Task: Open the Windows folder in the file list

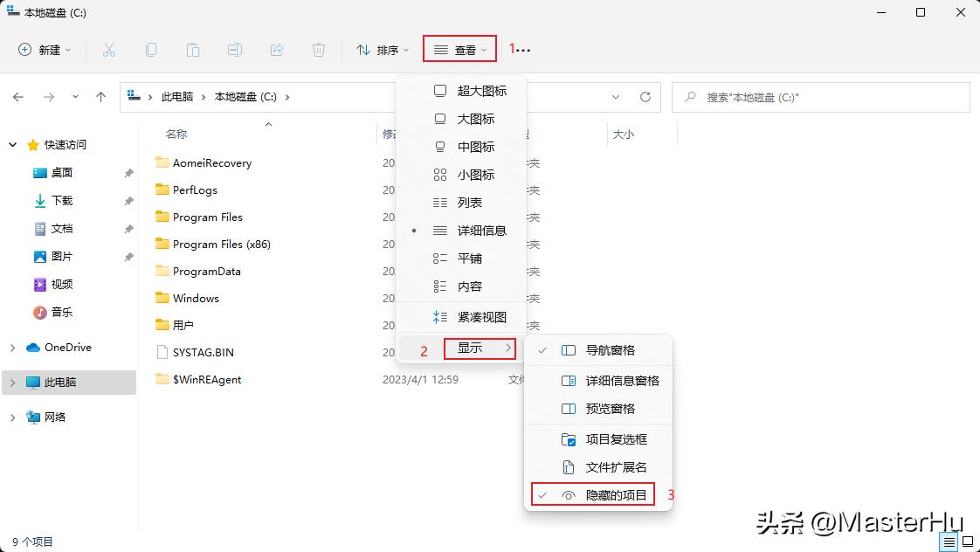Action: pyautogui.click(x=197, y=298)
